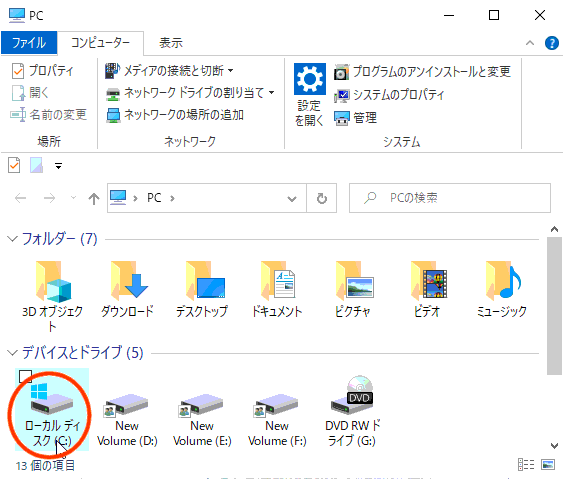564x479 pixels.
Task: Open プログラムのアンインストールと変更
Action: [x=422, y=72]
